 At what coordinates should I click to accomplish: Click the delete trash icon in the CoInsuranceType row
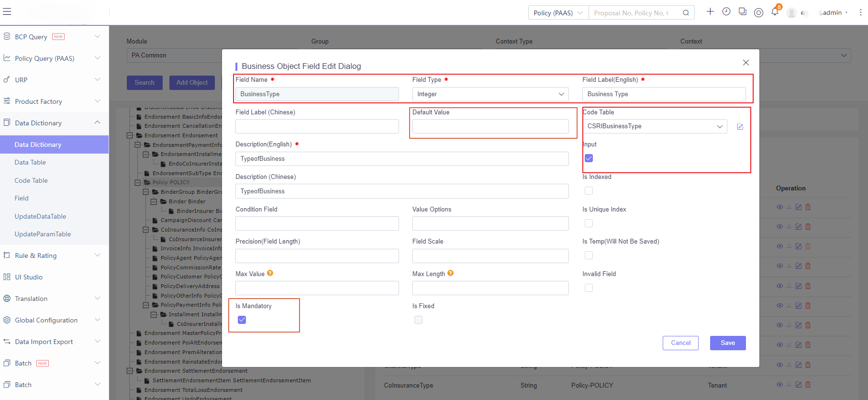pyautogui.click(x=808, y=384)
